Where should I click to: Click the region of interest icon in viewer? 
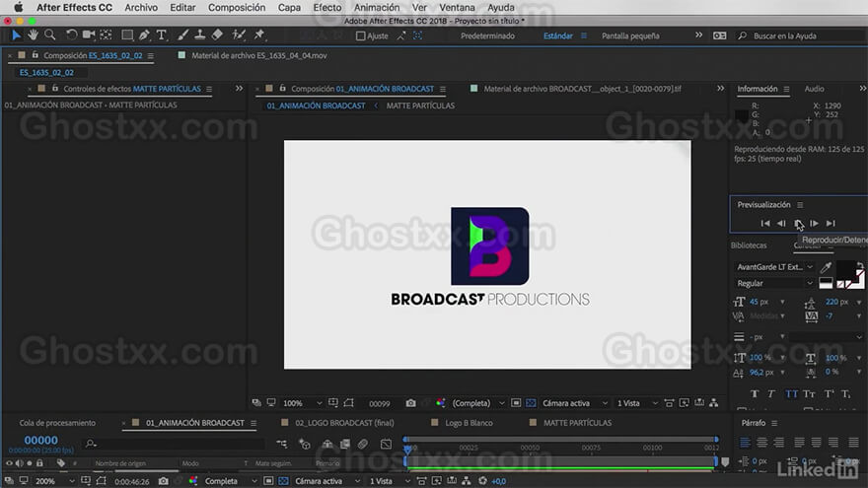tap(516, 403)
